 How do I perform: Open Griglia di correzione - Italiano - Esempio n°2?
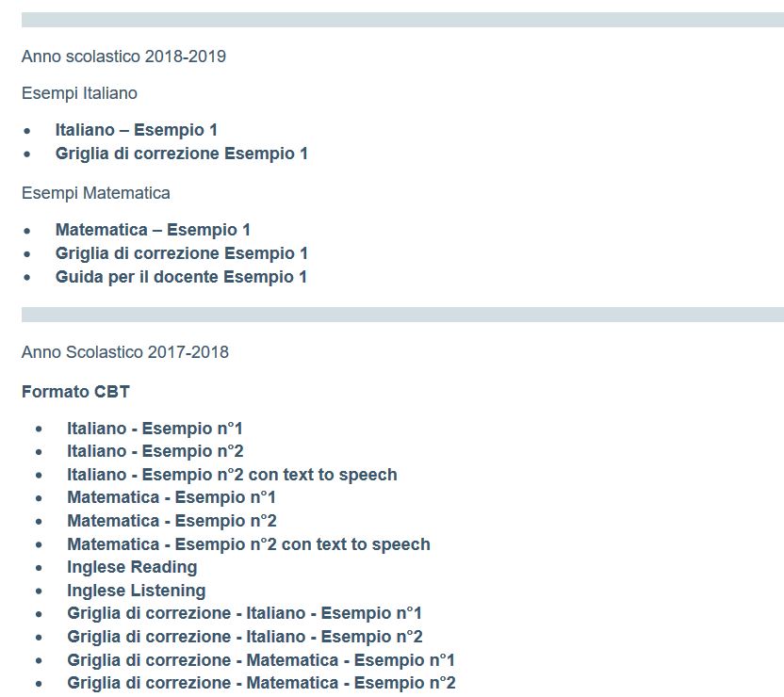pos(244,637)
